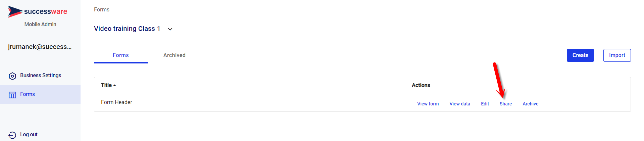
Task: Click Edit for Form Header
Action: pyautogui.click(x=485, y=104)
